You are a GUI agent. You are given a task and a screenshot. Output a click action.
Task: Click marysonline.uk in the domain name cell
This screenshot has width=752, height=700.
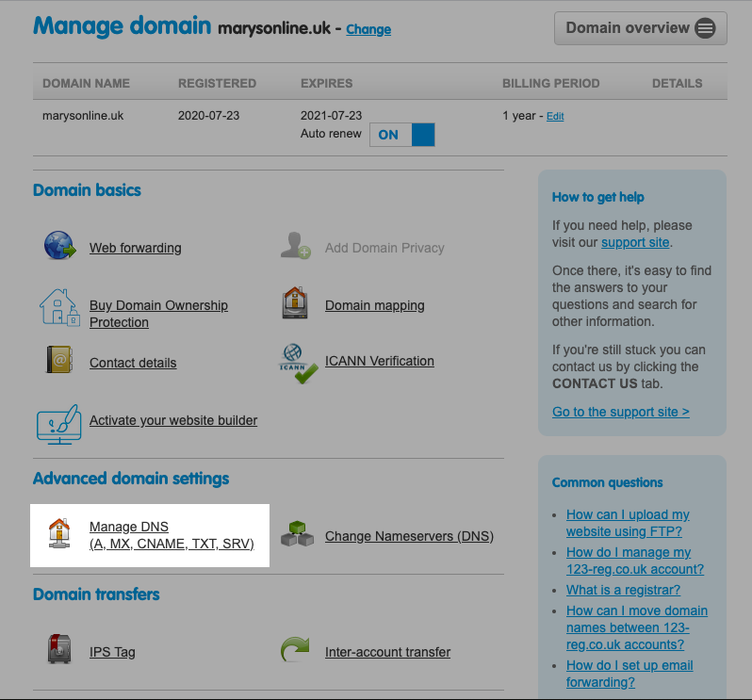pos(83,116)
